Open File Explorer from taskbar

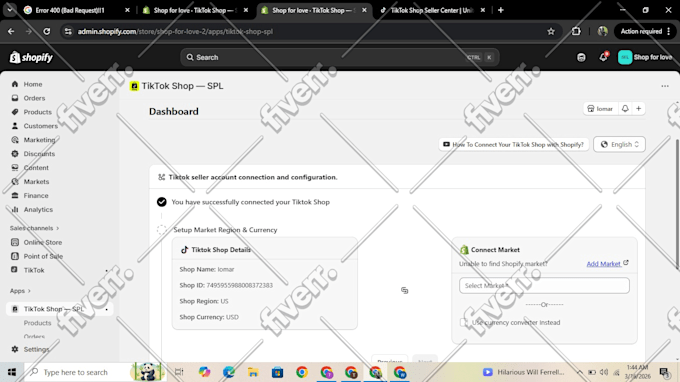(x=253, y=372)
